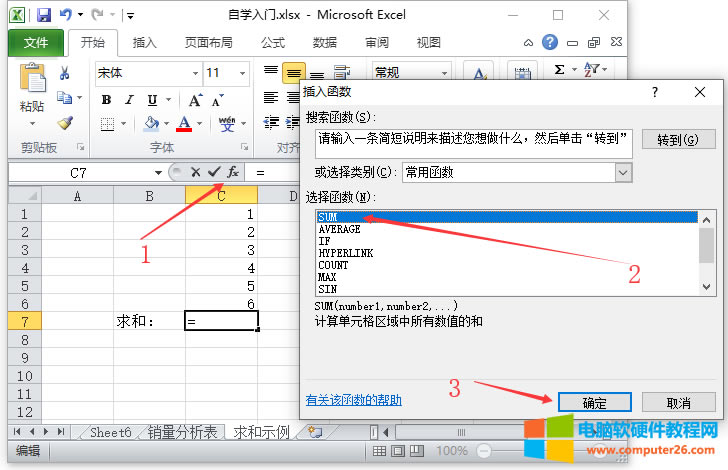Image resolution: width=728 pixels, height=470 pixels.
Task: Click the Copy icon
Action: (x=64, y=98)
